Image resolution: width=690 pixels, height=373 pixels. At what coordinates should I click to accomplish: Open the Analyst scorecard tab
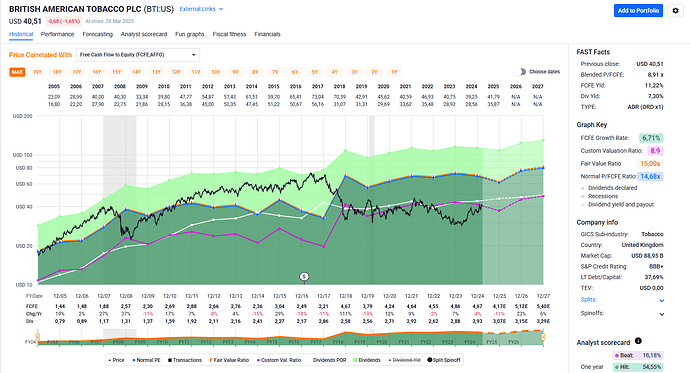(144, 34)
